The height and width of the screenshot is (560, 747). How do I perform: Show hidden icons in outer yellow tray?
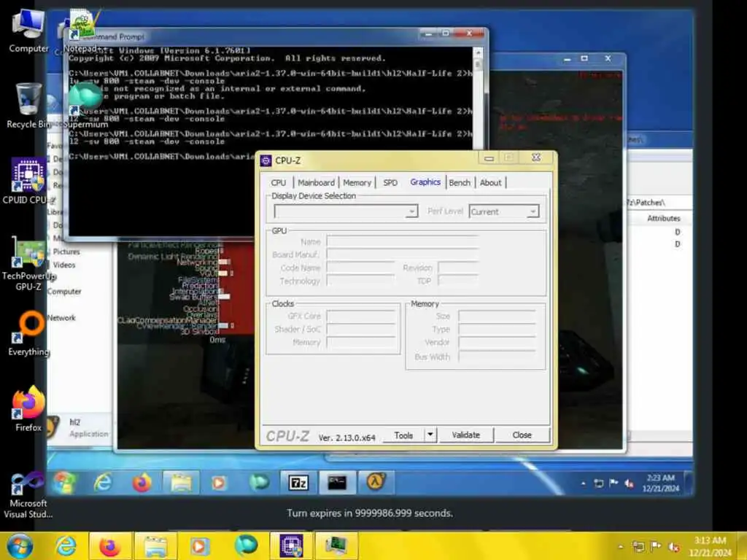tap(620, 547)
